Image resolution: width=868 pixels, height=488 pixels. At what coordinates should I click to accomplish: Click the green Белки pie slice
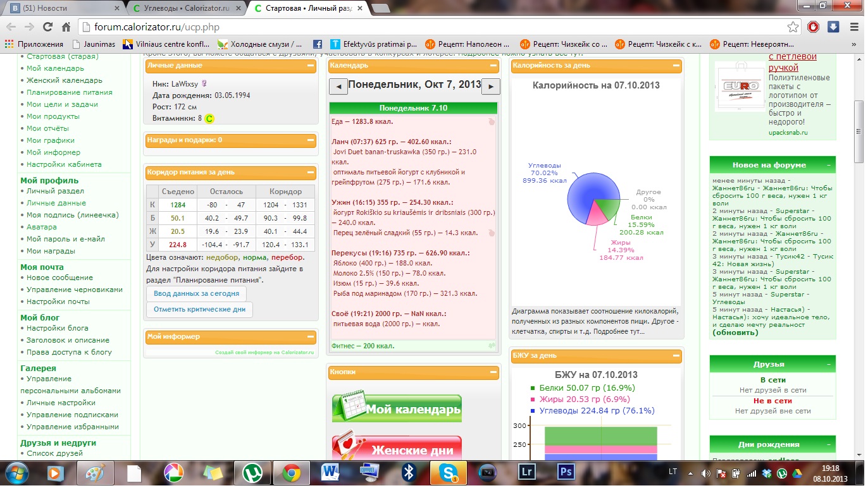click(x=608, y=209)
